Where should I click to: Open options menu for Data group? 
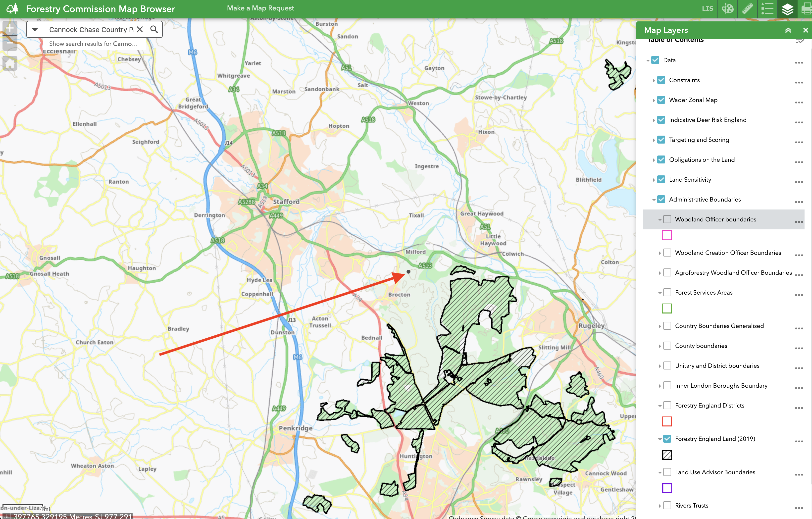(x=799, y=63)
